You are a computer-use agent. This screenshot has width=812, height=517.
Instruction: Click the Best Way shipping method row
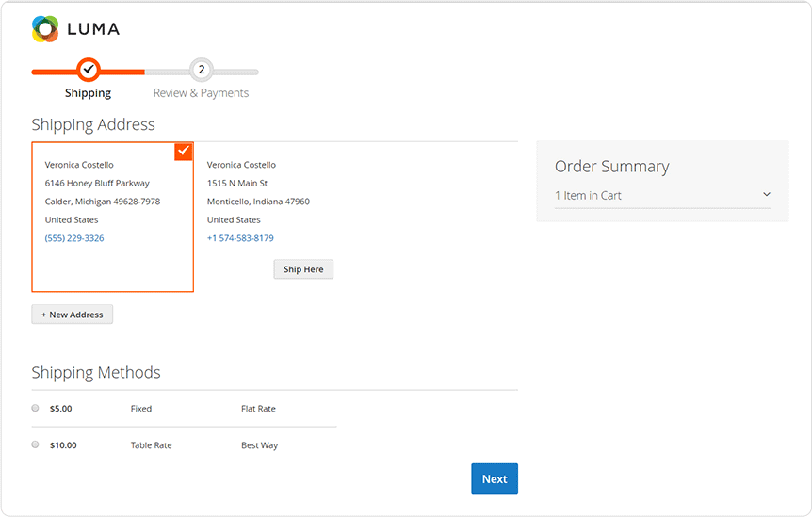(x=259, y=445)
